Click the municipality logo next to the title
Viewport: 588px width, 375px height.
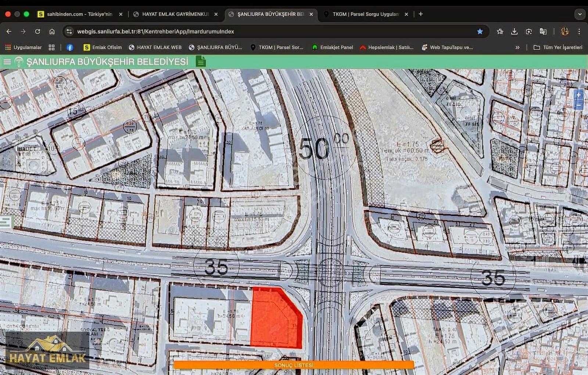pyautogui.click(x=18, y=62)
